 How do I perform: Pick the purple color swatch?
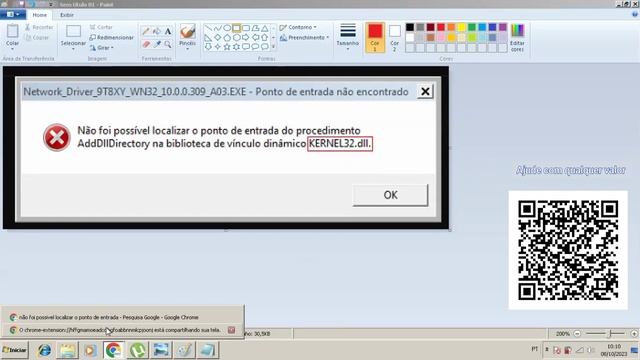[503, 27]
